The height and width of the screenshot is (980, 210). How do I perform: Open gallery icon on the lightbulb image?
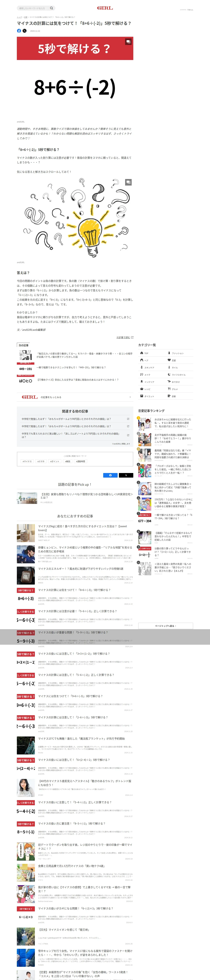click(x=128, y=182)
